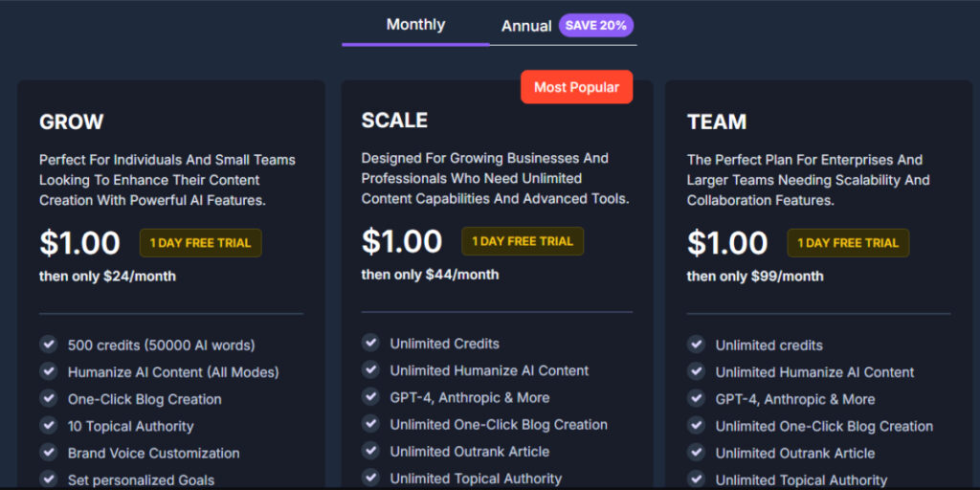Click SCALE plan 1 Day Free Trial
Screen dimensions: 980x490
pyautogui.click(x=522, y=241)
